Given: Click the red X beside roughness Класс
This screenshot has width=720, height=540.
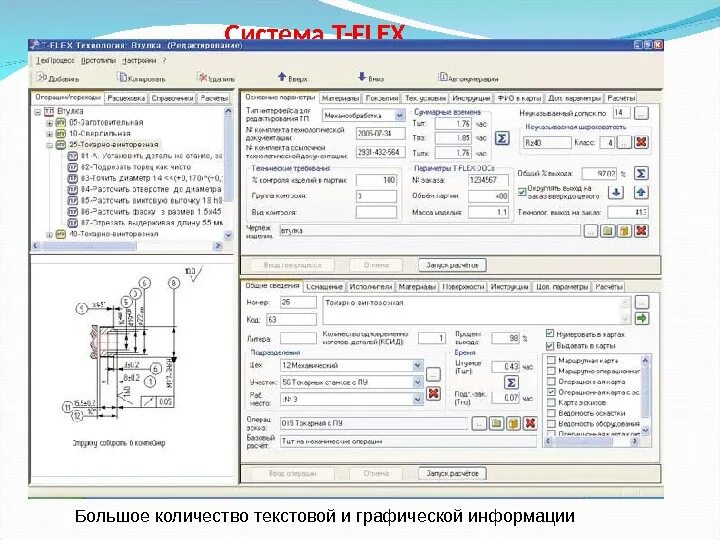Looking at the screenshot, I should 641,142.
